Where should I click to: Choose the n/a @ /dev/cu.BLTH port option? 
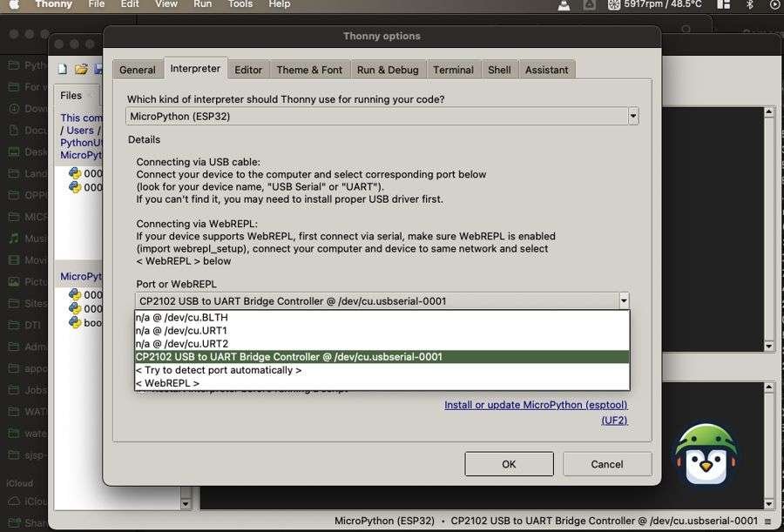(382, 318)
